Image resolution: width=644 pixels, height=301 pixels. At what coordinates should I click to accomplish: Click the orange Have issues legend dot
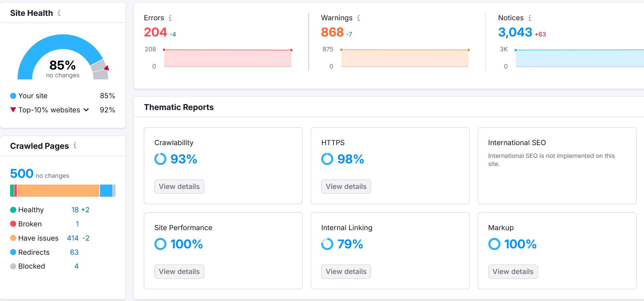coord(13,238)
